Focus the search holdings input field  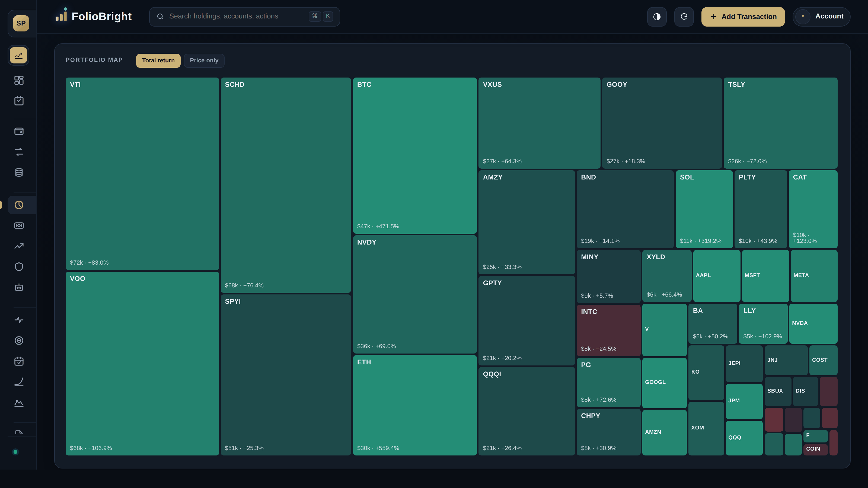(244, 17)
